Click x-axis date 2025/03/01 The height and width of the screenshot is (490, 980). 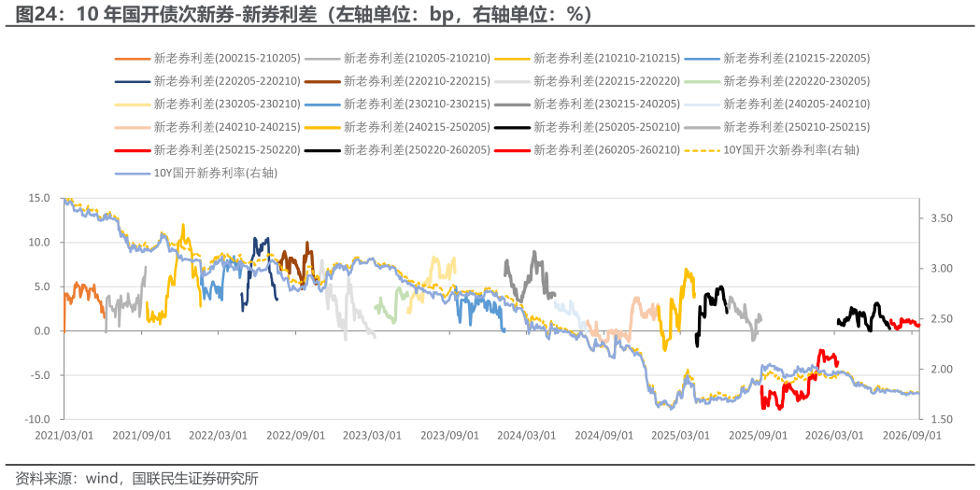(681, 436)
